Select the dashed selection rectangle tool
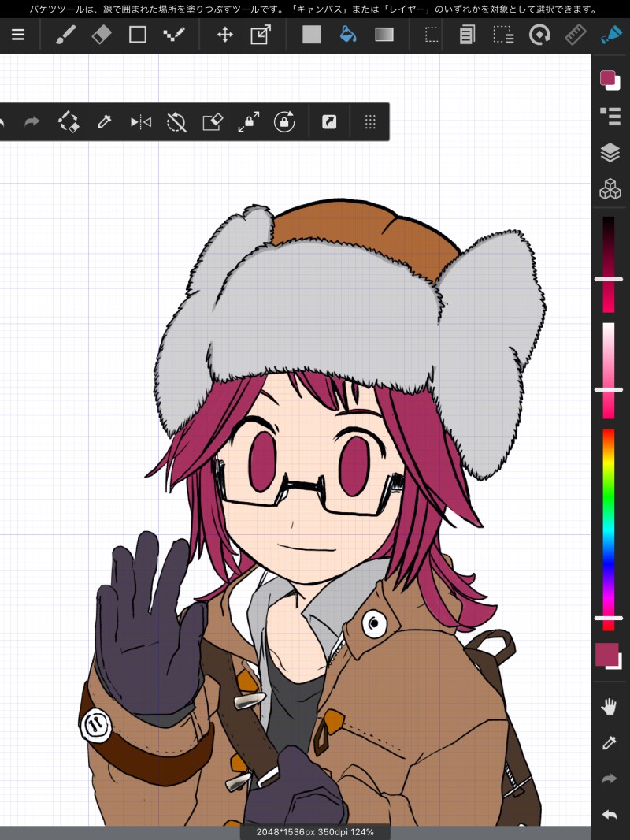The width and height of the screenshot is (630, 840). pos(432,35)
